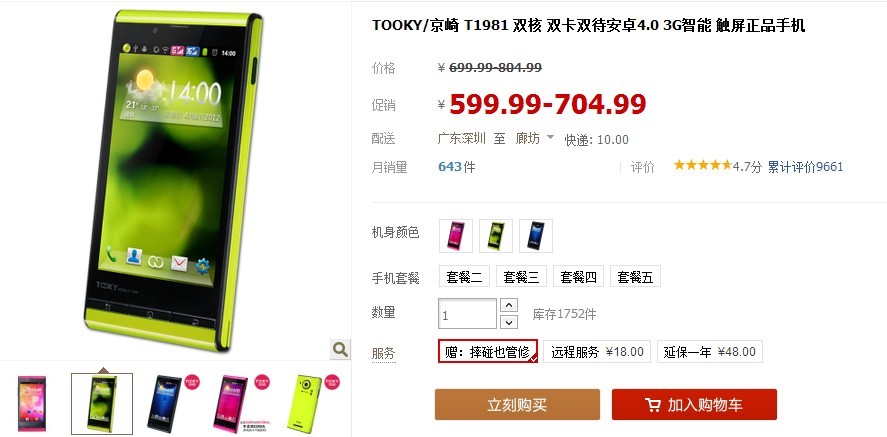This screenshot has width=887, height=437.
Task: Choose package option 套餐二
Action: [464, 276]
